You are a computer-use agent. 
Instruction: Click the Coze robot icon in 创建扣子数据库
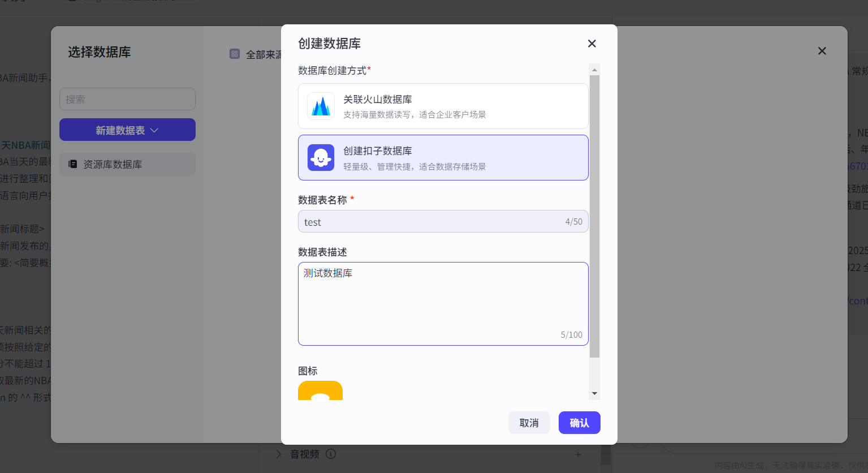321,158
